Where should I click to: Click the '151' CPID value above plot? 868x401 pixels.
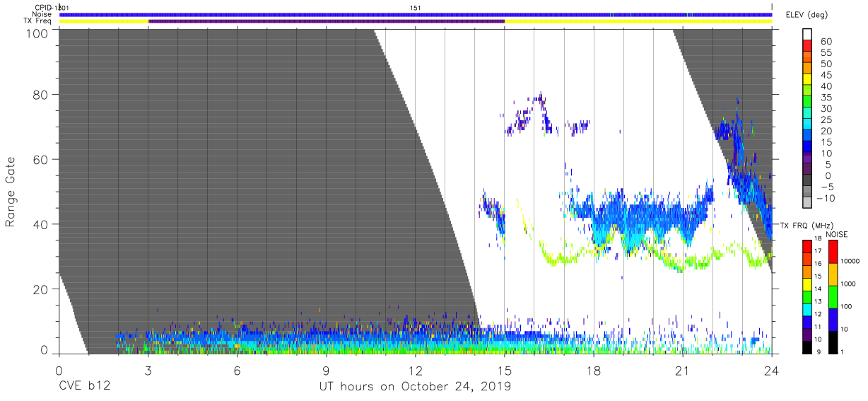(x=416, y=7)
